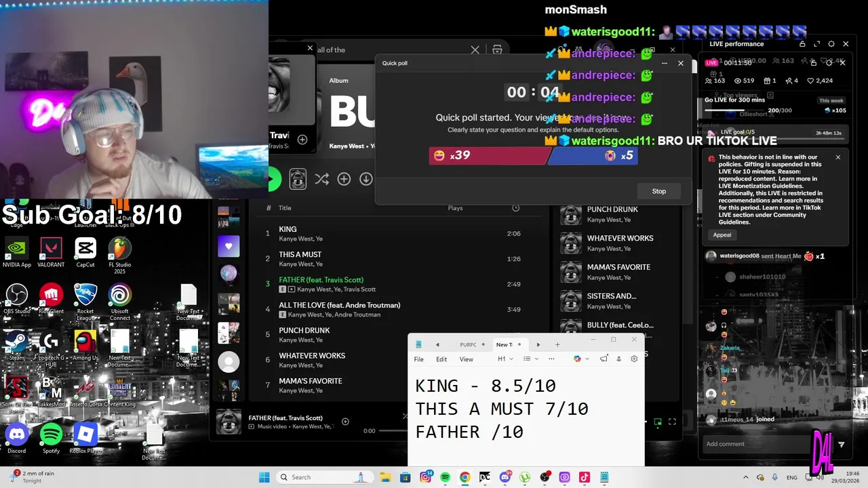
Task: Click 'This week' in the LIVE goal
Action: coord(831,100)
